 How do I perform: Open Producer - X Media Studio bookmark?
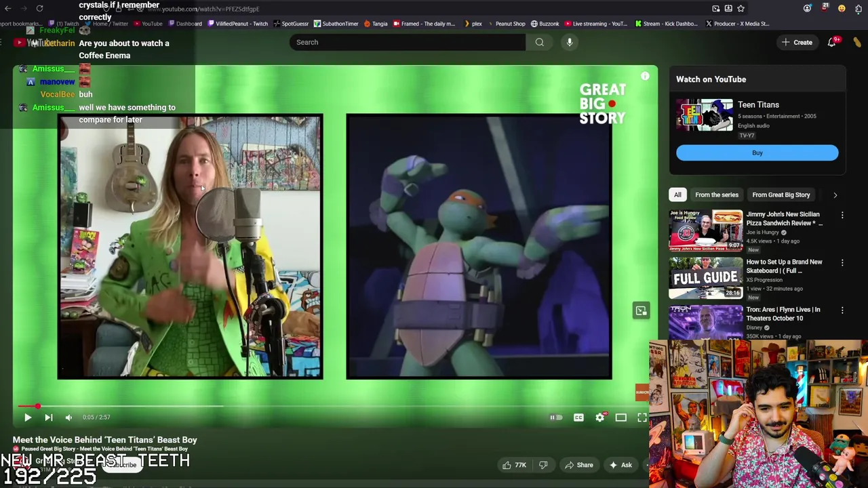point(737,24)
